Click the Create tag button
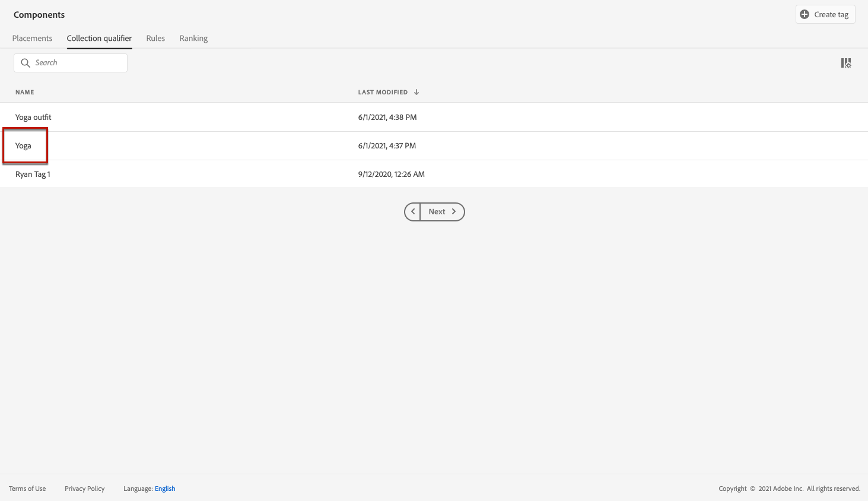The image size is (868, 501). coord(825,15)
